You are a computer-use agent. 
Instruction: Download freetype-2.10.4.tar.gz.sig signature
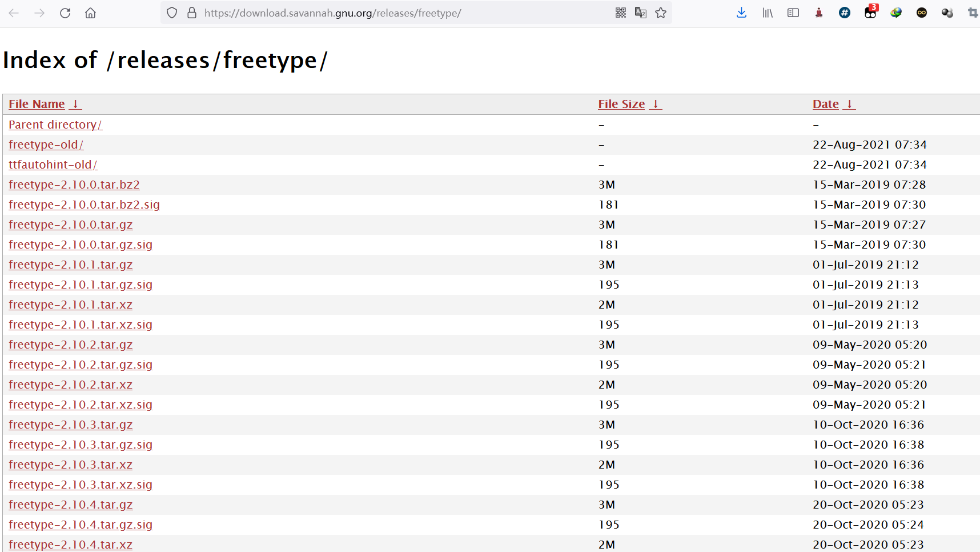[x=81, y=525]
